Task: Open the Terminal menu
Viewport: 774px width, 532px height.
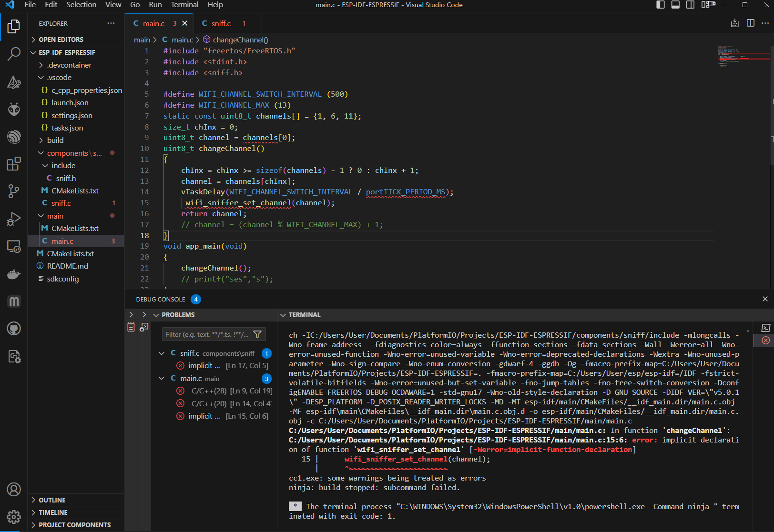Action: tap(184, 5)
